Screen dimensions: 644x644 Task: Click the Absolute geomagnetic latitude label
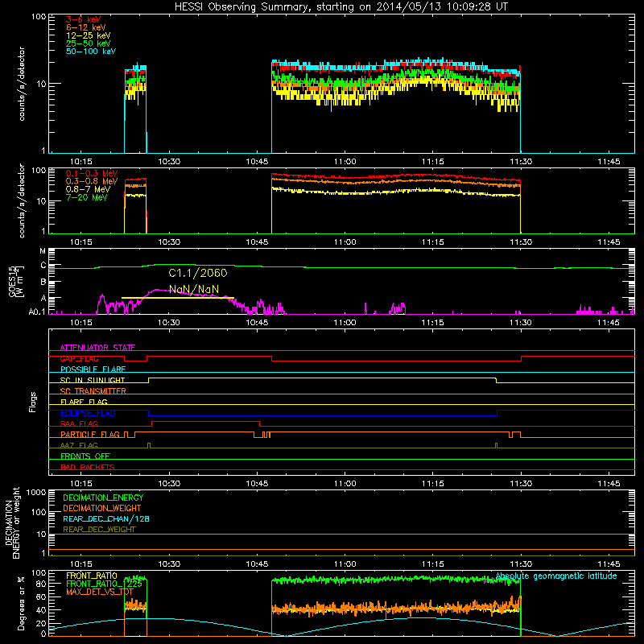556,576
